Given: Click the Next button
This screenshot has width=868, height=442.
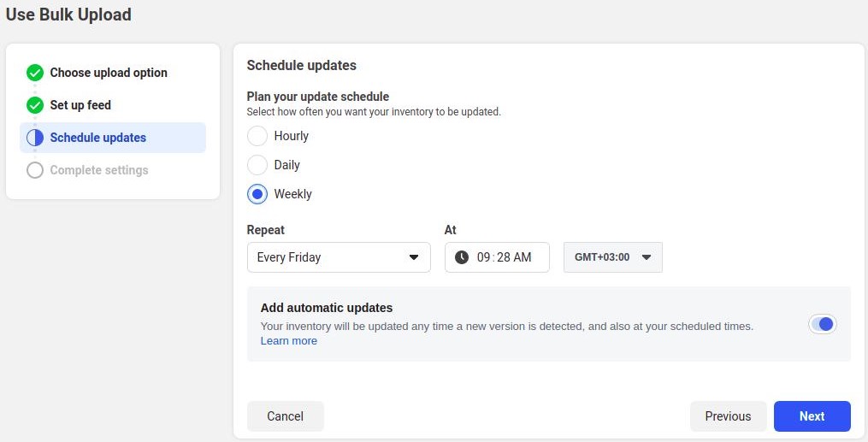Looking at the screenshot, I should coord(812,416).
